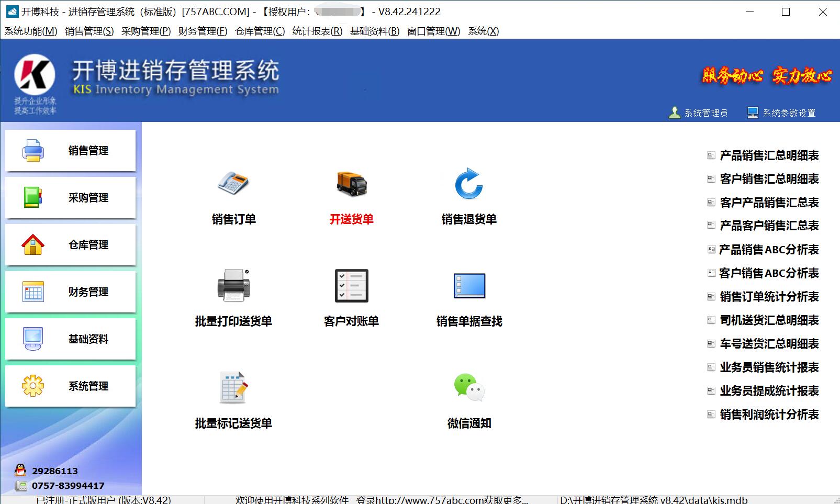840x504 pixels.
Task: Select the 采购管理 sidebar button
Action: [71, 198]
